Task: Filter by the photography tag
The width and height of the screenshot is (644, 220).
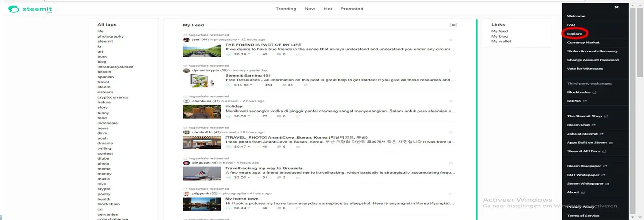Action: (x=110, y=36)
